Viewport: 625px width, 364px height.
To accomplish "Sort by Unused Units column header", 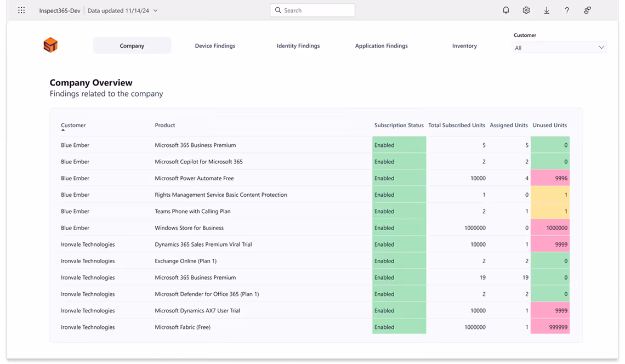I will pos(550,125).
